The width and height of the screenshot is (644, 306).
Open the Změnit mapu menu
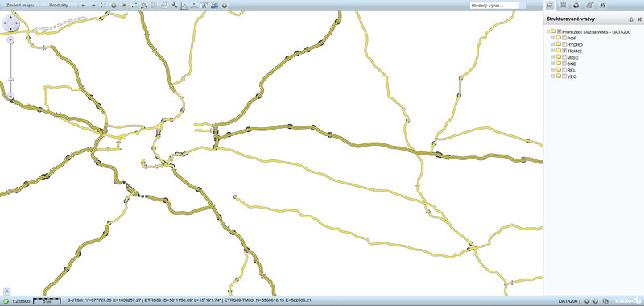coord(19,6)
